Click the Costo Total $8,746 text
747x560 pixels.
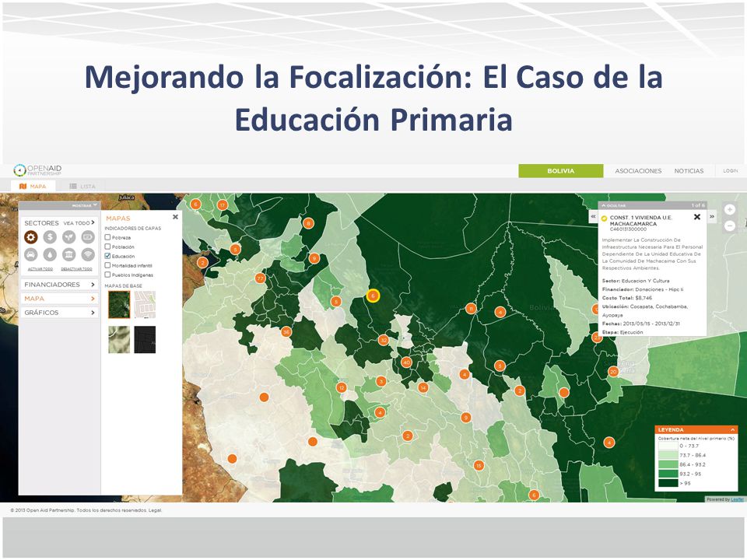[x=627, y=298]
